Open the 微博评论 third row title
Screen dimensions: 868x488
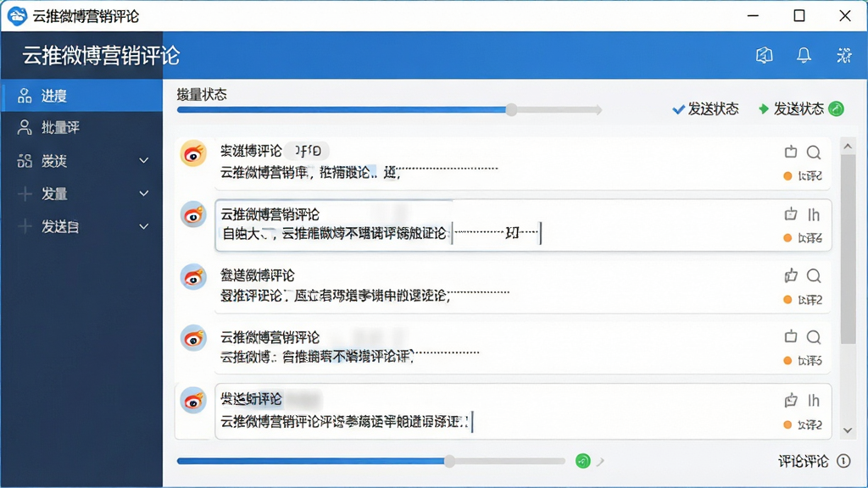point(258,275)
